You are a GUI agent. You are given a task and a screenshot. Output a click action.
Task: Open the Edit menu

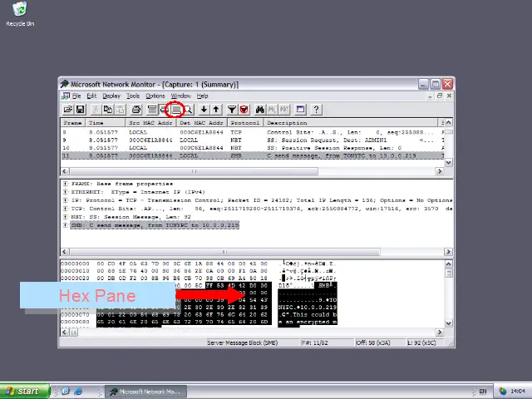(x=91, y=96)
